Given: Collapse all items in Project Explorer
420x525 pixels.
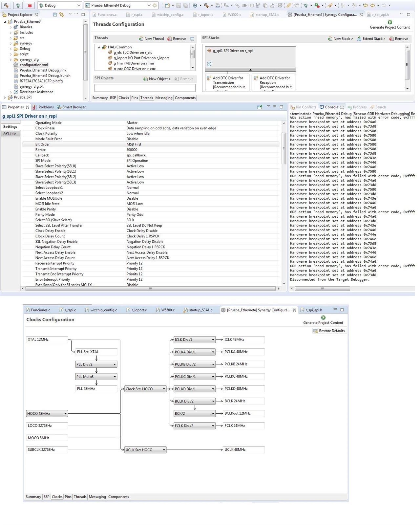Looking at the screenshot, I should click(x=55, y=15).
